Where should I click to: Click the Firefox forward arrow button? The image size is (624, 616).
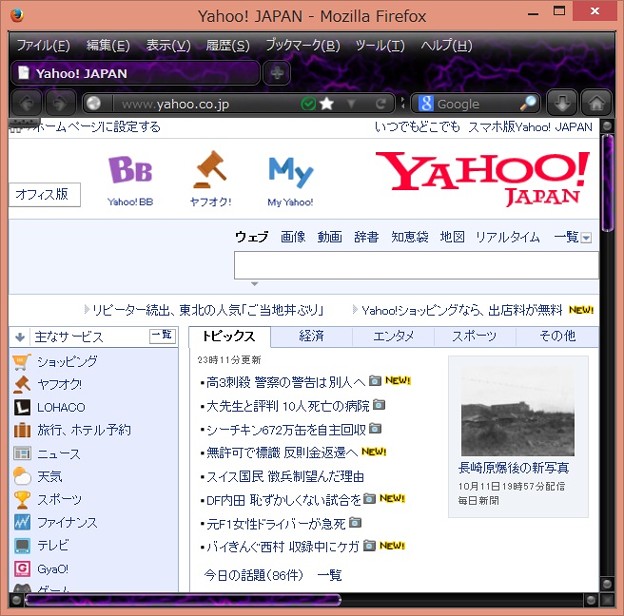click(60, 104)
